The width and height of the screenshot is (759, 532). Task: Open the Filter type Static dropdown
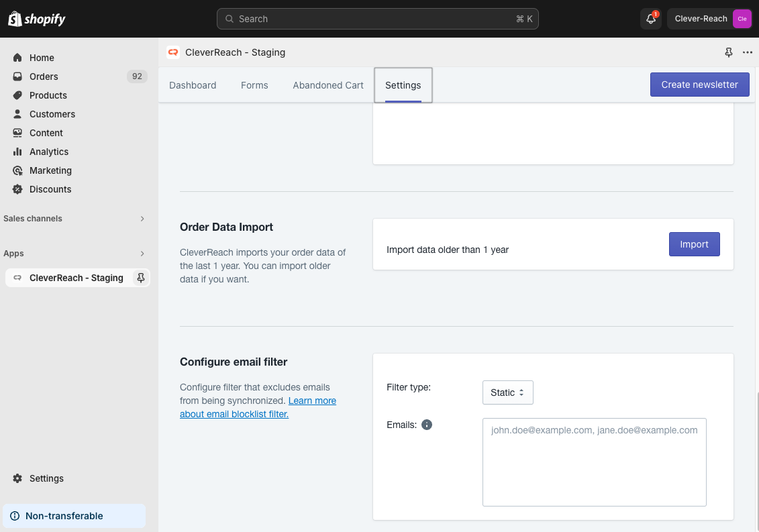[507, 392]
